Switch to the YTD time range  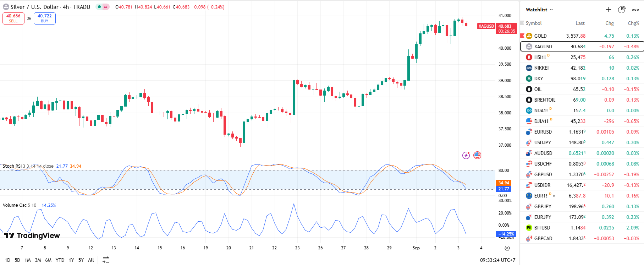click(60, 260)
